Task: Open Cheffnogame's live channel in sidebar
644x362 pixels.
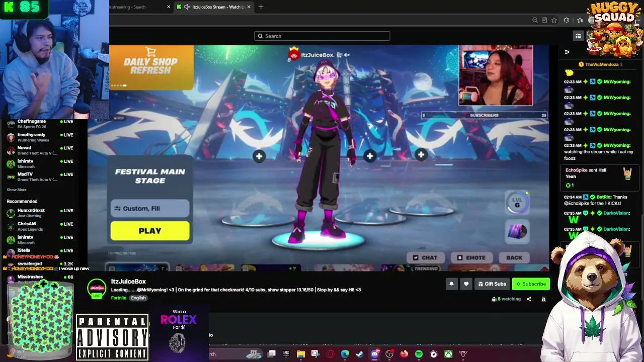Action: pyautogui.click(x=40, y=124)
